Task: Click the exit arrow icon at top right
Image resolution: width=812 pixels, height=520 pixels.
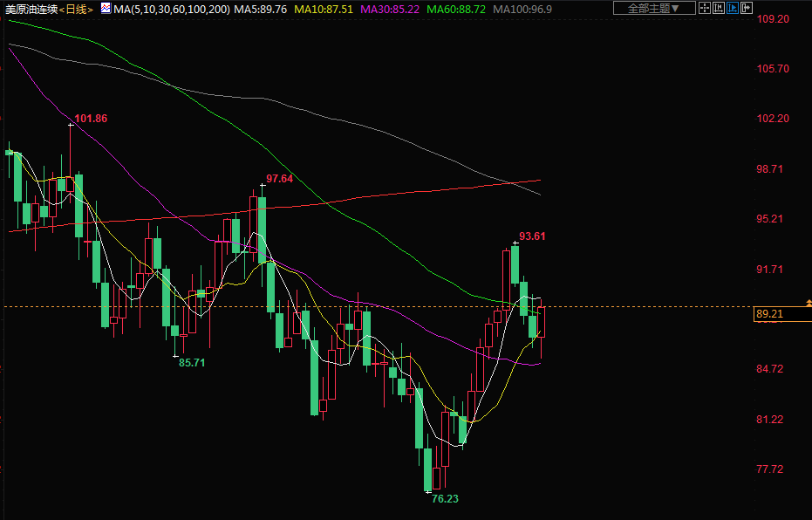Action: [747, 8]
